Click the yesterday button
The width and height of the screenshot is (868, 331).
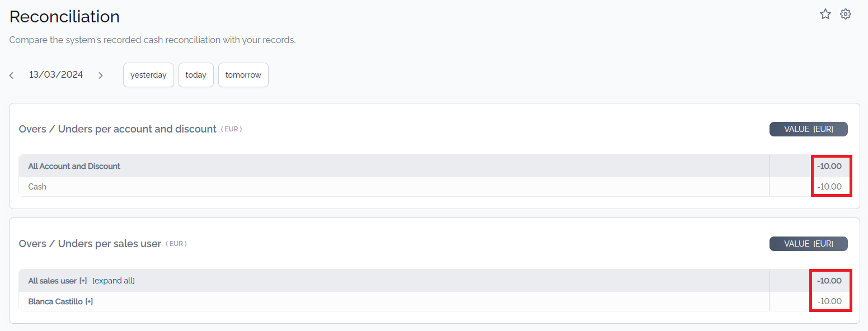coord(148,75)
